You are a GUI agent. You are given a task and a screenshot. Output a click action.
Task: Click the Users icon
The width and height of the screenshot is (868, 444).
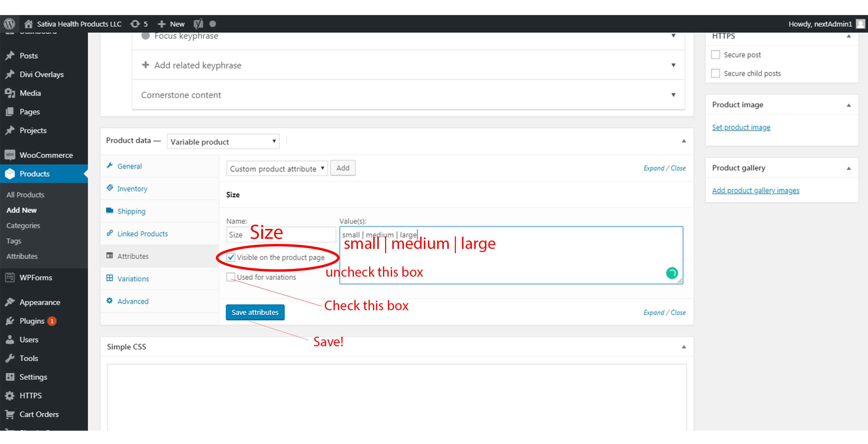click(10, 339)
